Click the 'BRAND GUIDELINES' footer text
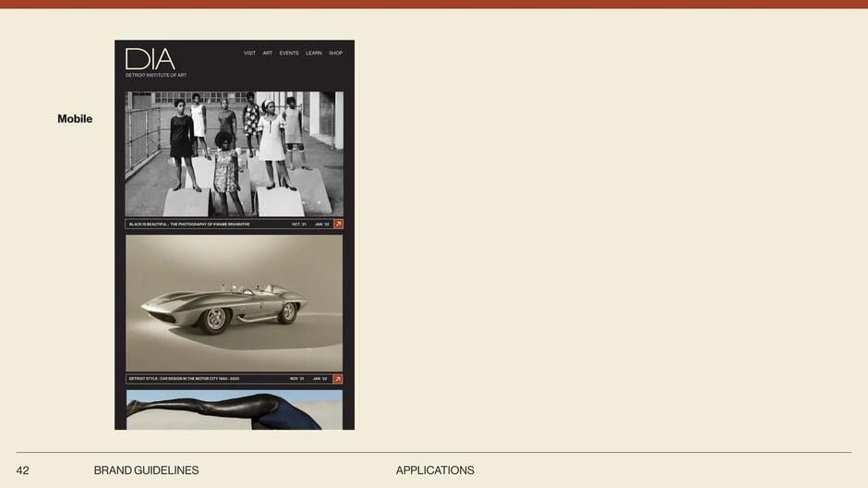868x488 pixels. [146, 470]
